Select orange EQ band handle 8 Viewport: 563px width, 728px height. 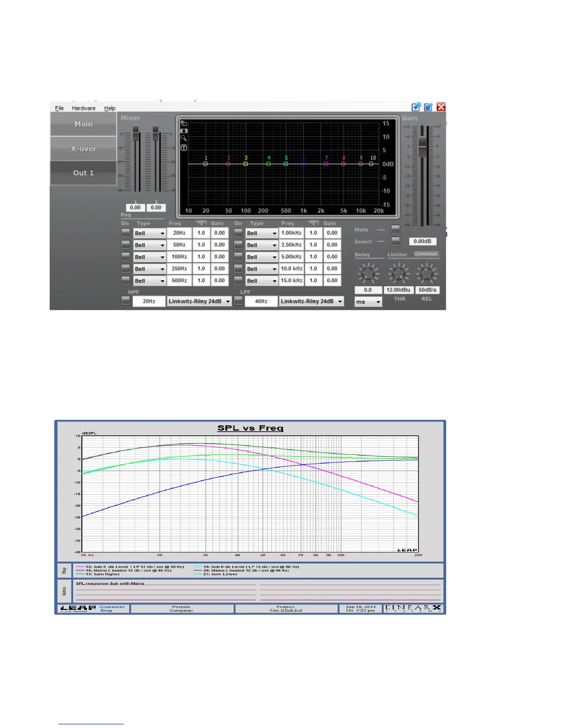click(x=344, y=164)
